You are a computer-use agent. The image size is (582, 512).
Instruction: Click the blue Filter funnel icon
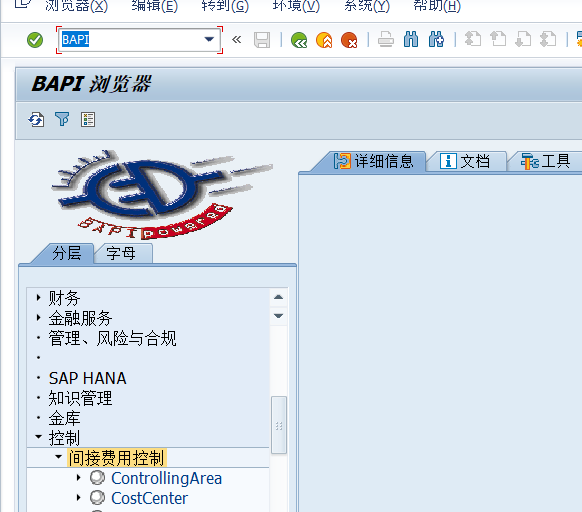[x=62, y=119]
